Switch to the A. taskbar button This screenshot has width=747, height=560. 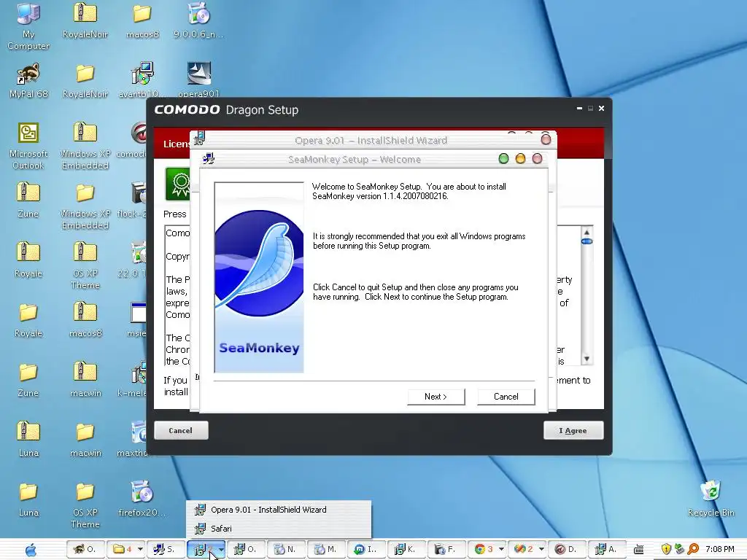click(x=606, y=550)
